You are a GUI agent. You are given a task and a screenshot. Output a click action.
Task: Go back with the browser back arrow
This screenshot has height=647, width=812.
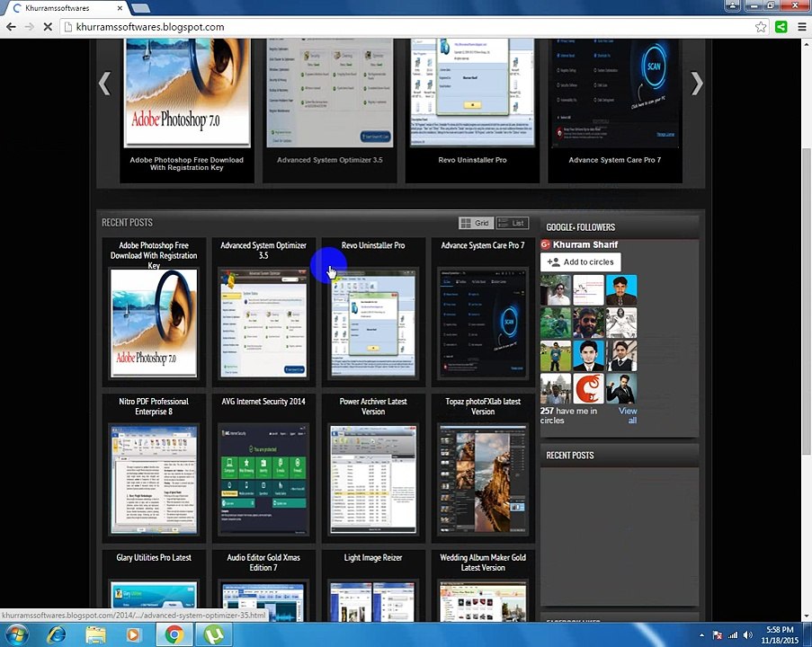tap(12, 27)
